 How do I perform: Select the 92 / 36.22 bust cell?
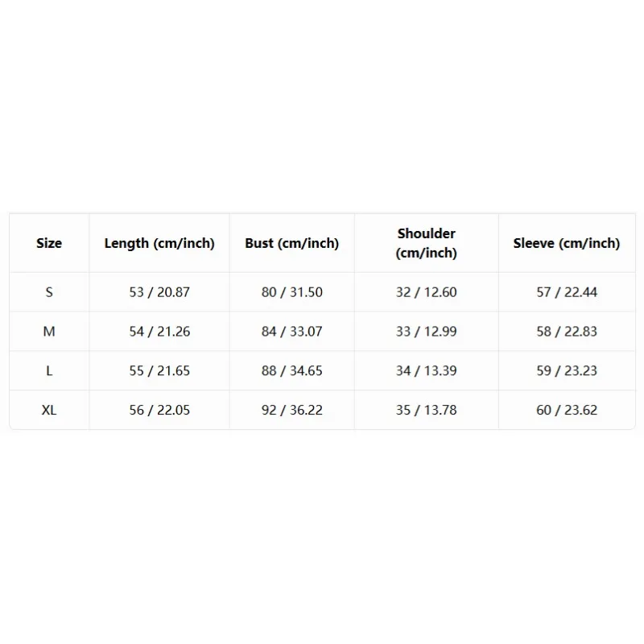coord(292,410)
